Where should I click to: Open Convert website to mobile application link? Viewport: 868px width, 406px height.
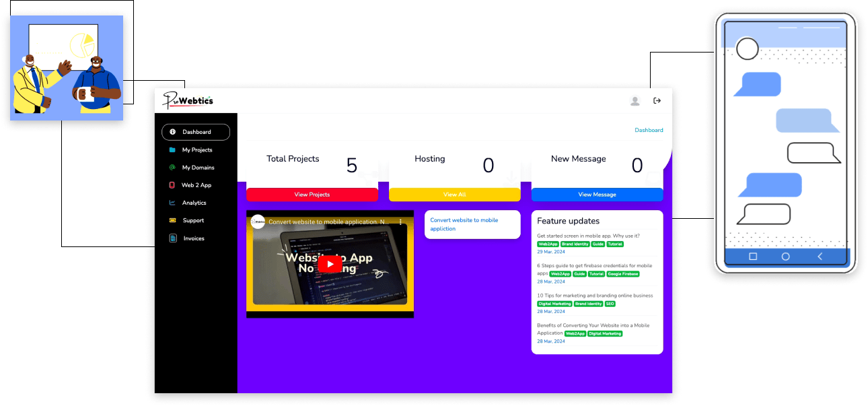[x=464, y=224]
